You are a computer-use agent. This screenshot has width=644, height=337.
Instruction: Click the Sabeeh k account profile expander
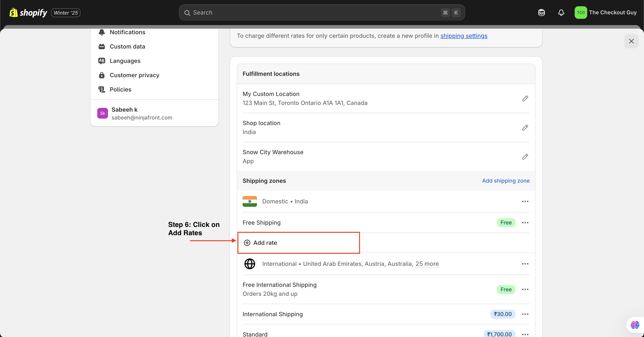click(x=155, y=113)
